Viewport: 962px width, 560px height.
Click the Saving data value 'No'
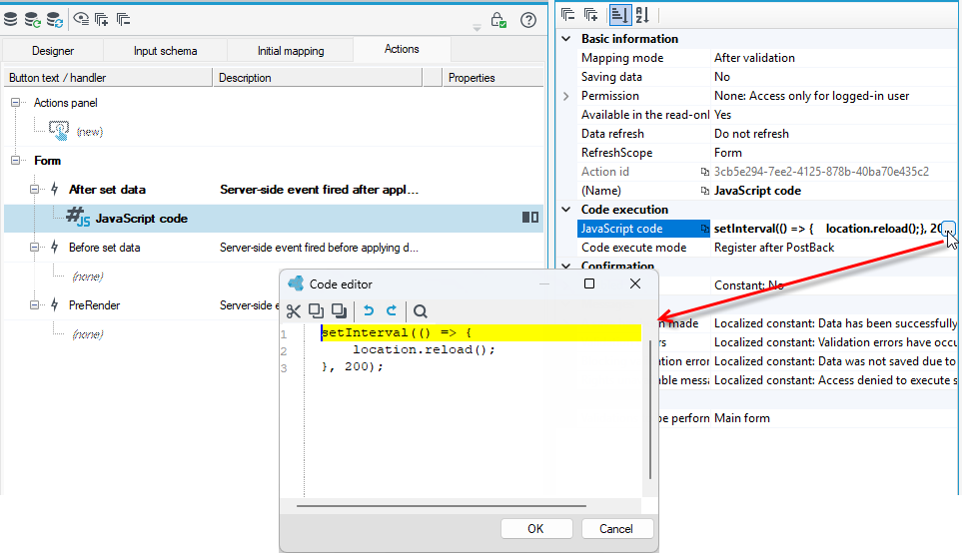722,77
